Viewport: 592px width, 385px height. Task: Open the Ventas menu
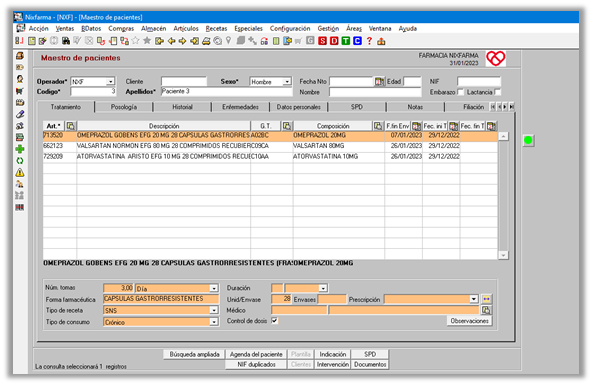click(65, 28)
